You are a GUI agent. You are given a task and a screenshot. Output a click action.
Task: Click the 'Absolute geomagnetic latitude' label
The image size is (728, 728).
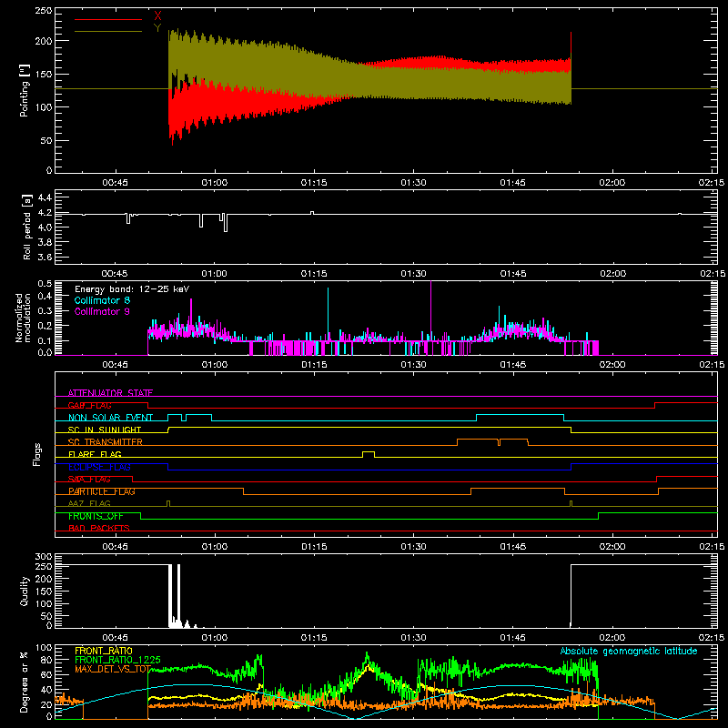(629, 652)
